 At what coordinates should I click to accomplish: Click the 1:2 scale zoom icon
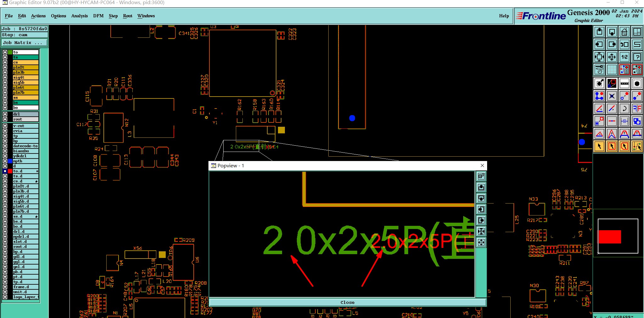pyautogui.click(x=625, y=57)
